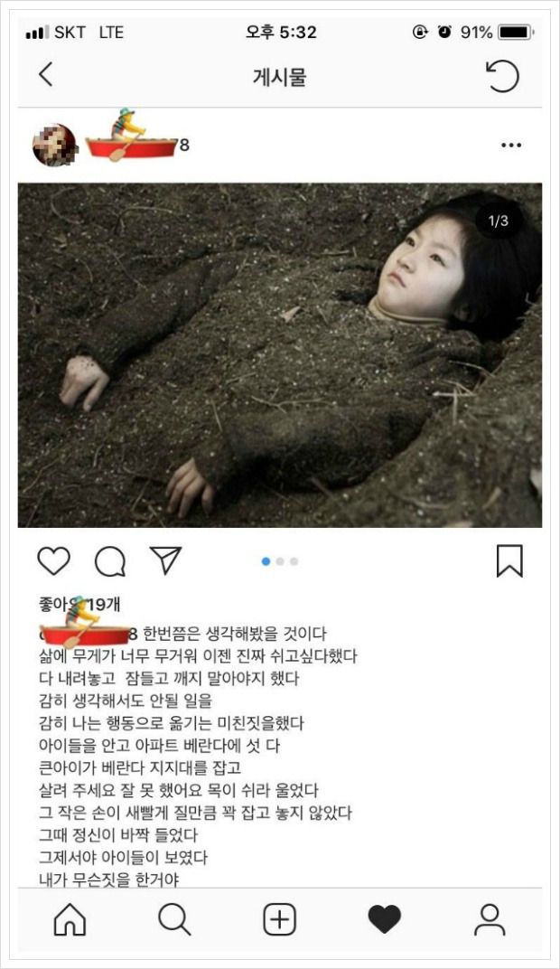Open Search tab with magnifier icon

[174, 919]
